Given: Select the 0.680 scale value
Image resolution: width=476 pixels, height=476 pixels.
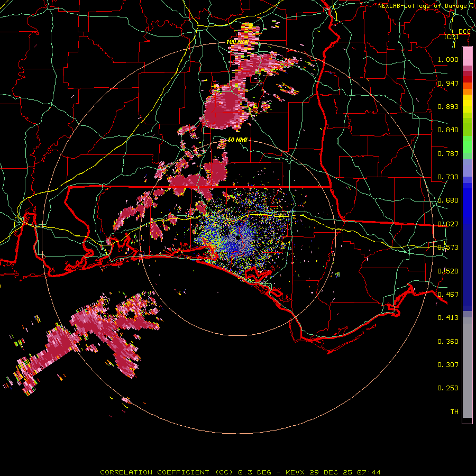Looking at the screenshot, I should pyautogui.click(x=448, y=200).
